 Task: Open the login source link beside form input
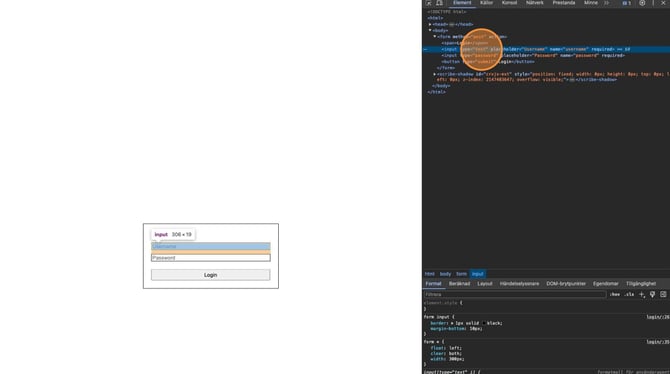(x=658, y=317)
